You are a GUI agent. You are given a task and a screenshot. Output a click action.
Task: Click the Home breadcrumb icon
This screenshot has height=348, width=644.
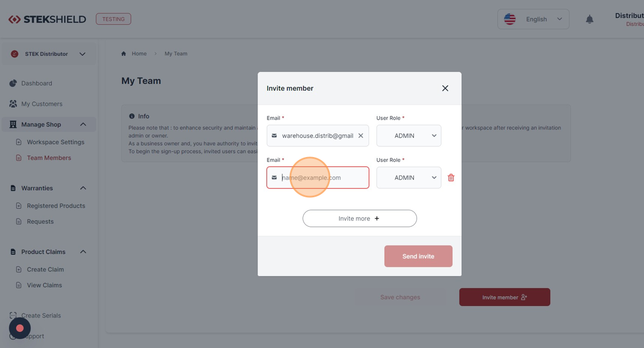(124, 54)
